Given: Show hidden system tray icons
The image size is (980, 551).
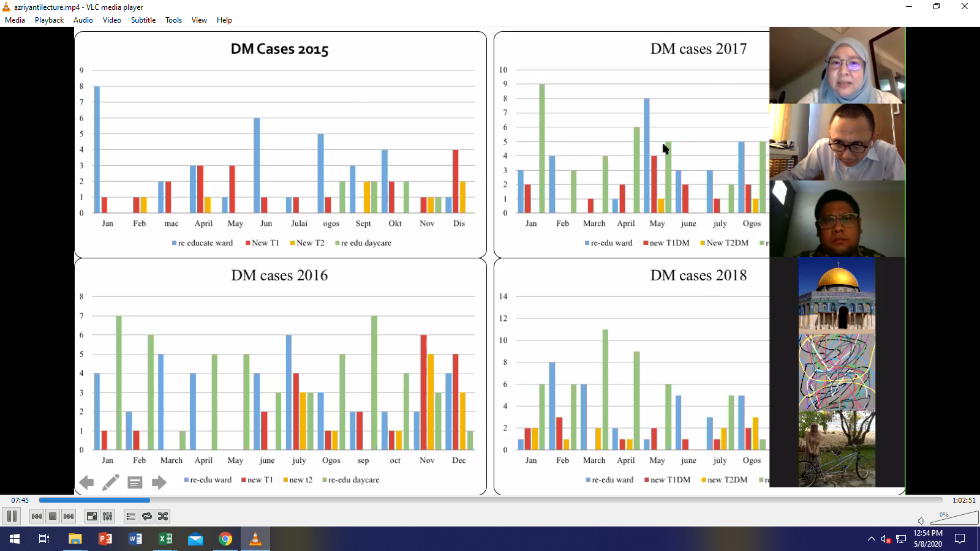Looking at the screenshot, I should click(871, 539).
